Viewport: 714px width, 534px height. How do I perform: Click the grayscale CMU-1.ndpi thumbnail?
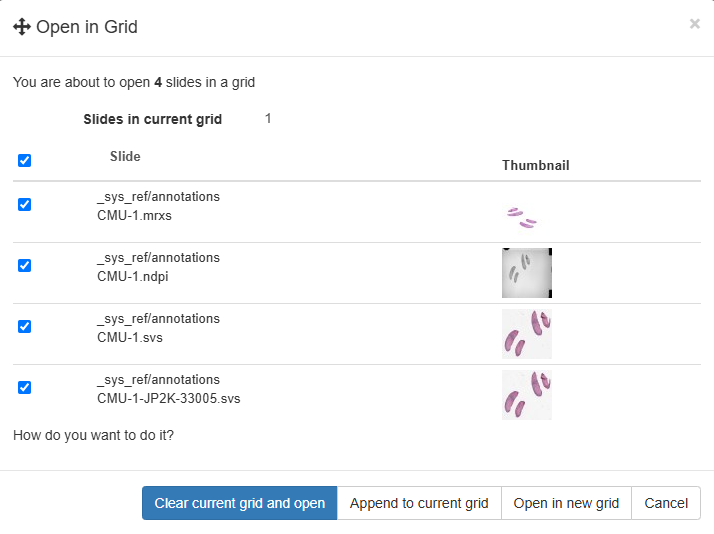pyautogui.click(x=527, y=273)
